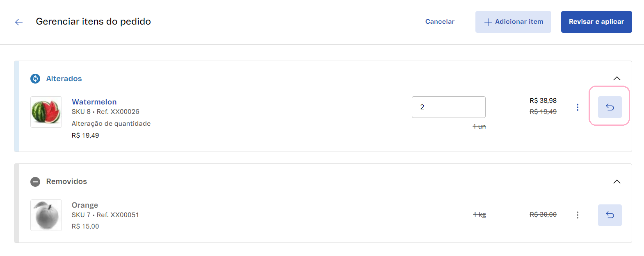Open the three-dot menu for Watermelon
The width and height of the screenshot is (644, 256).
[578, 107]
